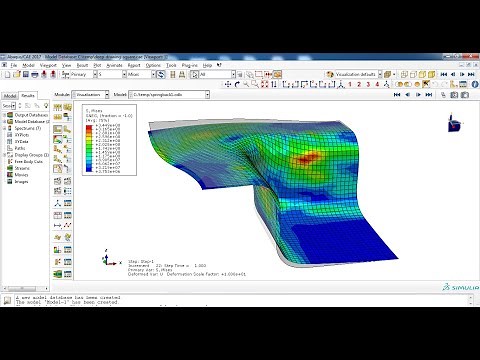Screen dimensions: 480x360
Task: Open the Model odb file dropdown
Action: (207, 95)
